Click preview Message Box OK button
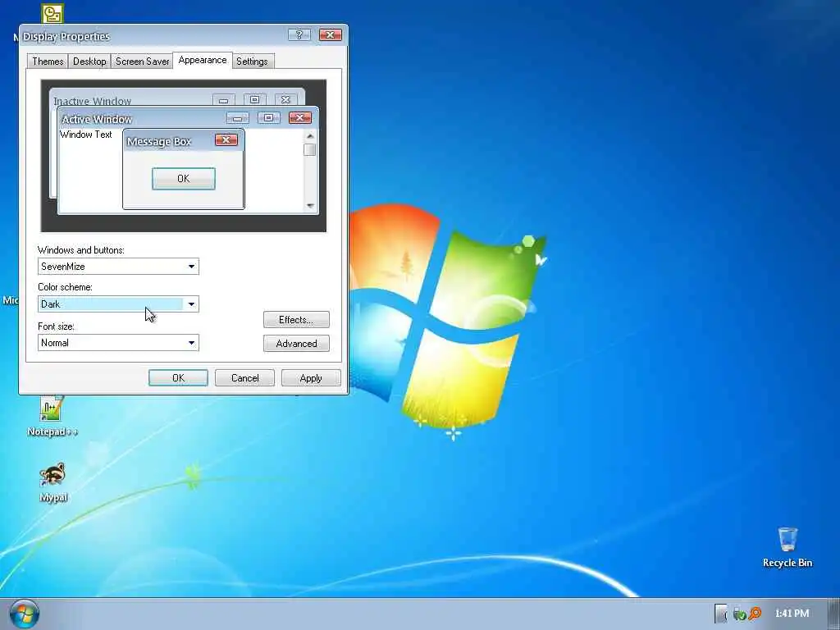The width and height of the screenshot is (840, 630). [x=183, y=178]
